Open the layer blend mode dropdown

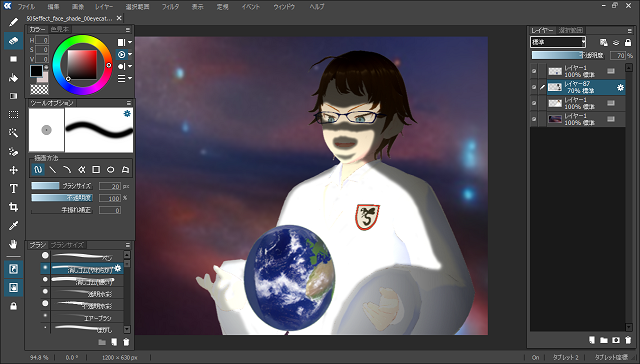(x=558, y=42)
